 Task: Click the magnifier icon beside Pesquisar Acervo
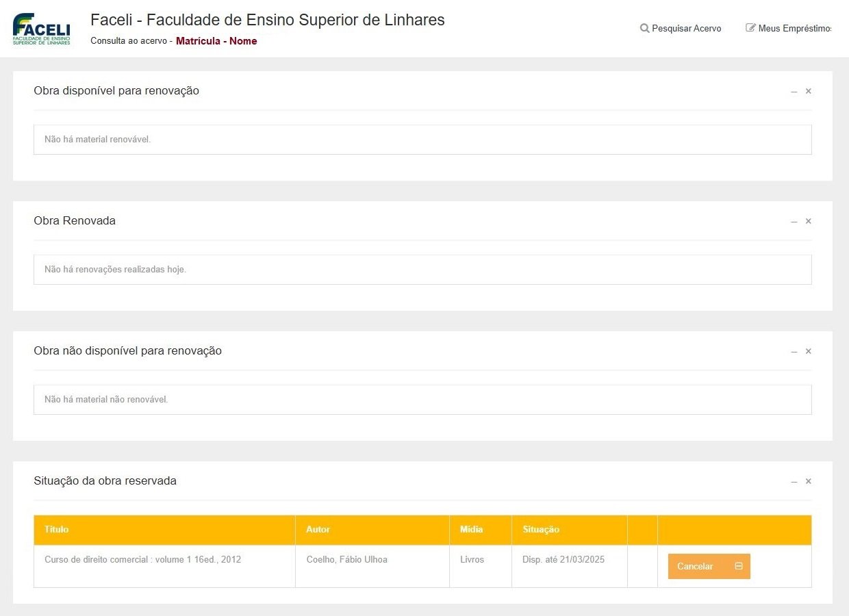tap(644, 29)
